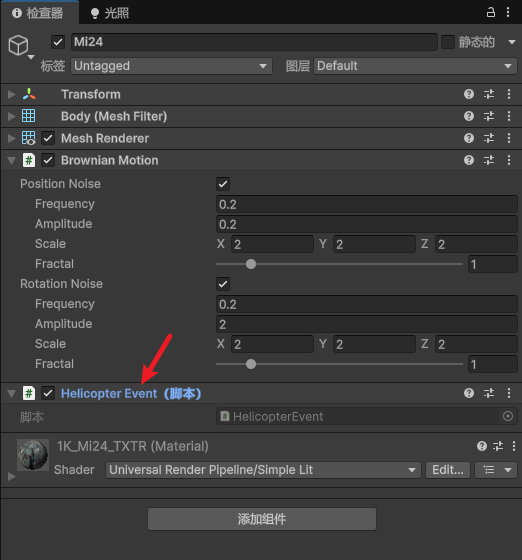Toggle the Helicopter Event enabled checkbox
Image resolution: width=522 pixels, height=560 pixels.
[x=48, y=393]
